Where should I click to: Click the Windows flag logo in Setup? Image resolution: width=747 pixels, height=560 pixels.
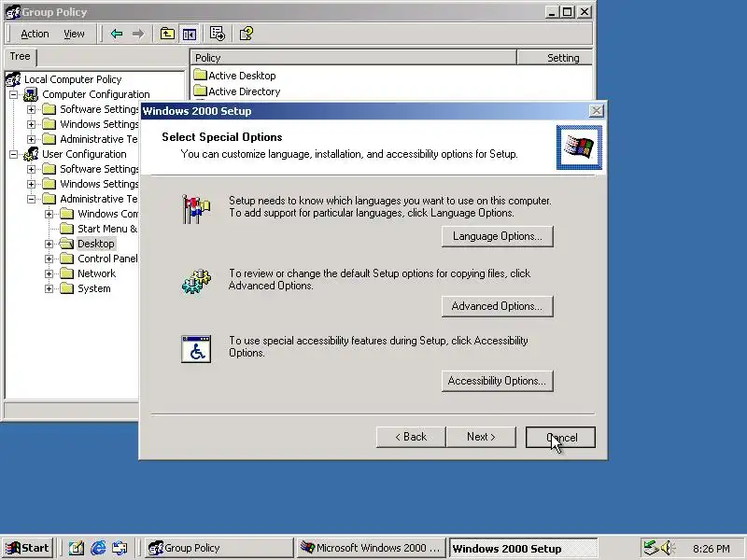[579, 147]
